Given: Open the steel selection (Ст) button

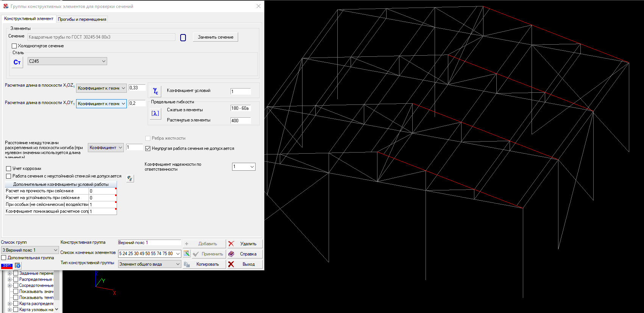Looking at the screenshot, I should tap(17, 62).
